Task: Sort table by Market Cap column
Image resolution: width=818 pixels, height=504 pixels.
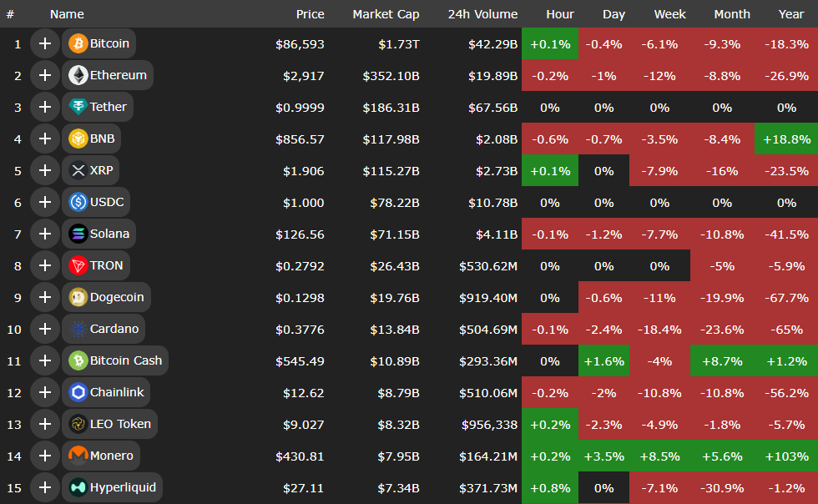Action: 386,14
